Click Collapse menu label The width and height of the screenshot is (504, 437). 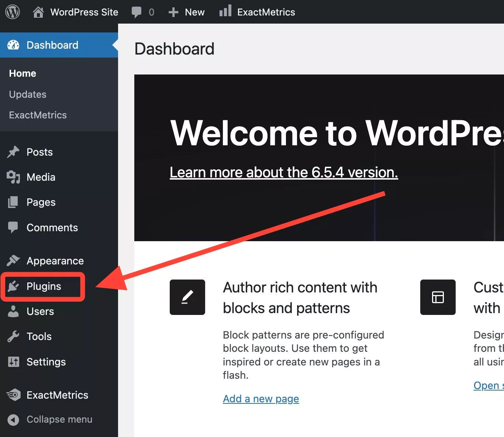(59, 419)
